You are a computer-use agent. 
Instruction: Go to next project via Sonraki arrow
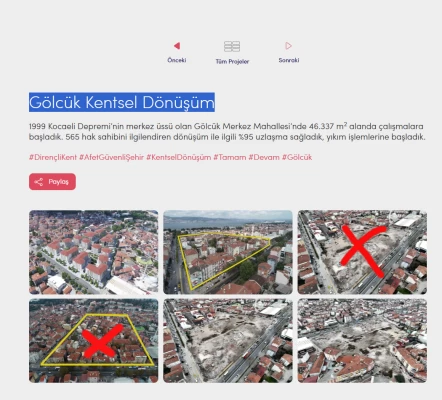(289, 46)
